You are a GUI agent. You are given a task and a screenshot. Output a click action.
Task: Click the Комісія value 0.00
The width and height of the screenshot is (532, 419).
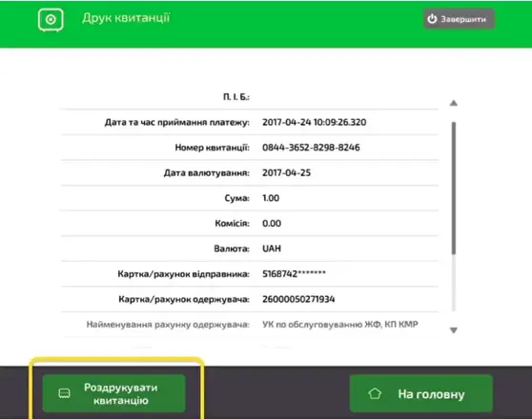[272, 224]
